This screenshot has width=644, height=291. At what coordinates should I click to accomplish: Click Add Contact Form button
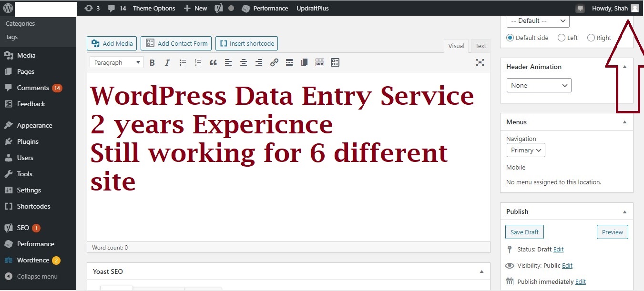tap(176, 43)
